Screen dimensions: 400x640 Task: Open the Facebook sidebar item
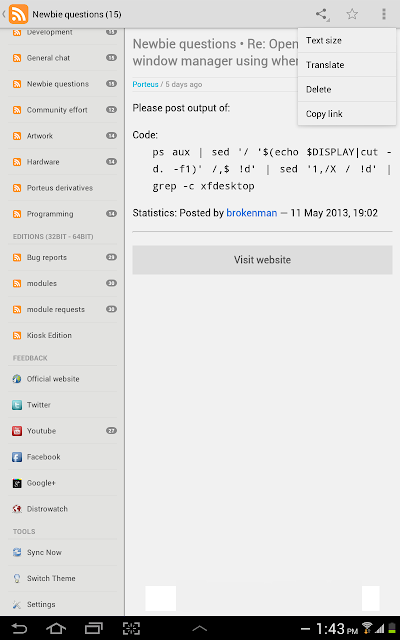pos(62,457)
